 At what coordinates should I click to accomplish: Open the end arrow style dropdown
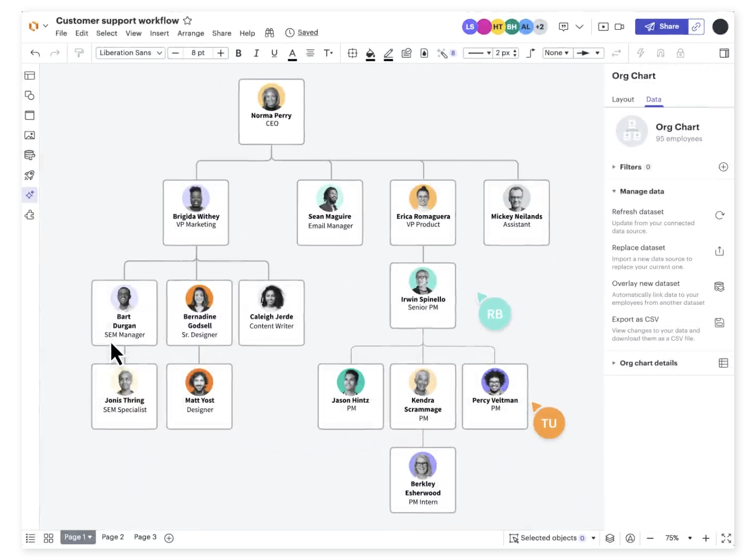(x=589, y=53)
